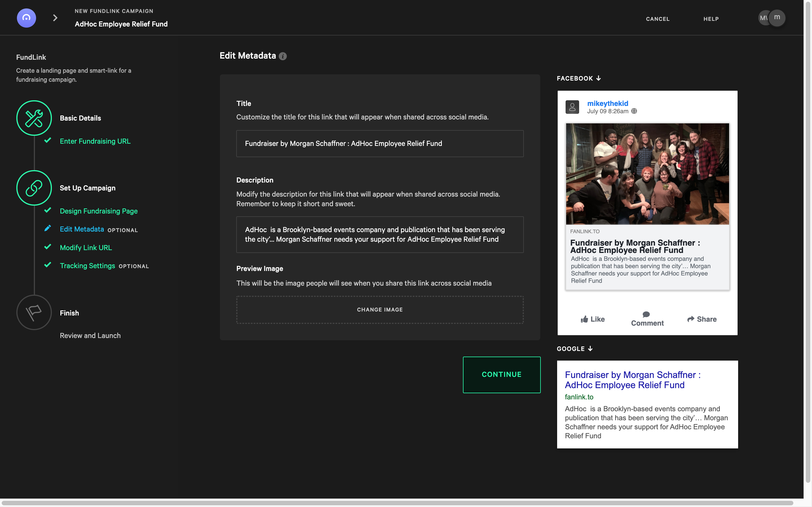Click the user avatar in header
The image size is (812, 507).
click(776, 18)
